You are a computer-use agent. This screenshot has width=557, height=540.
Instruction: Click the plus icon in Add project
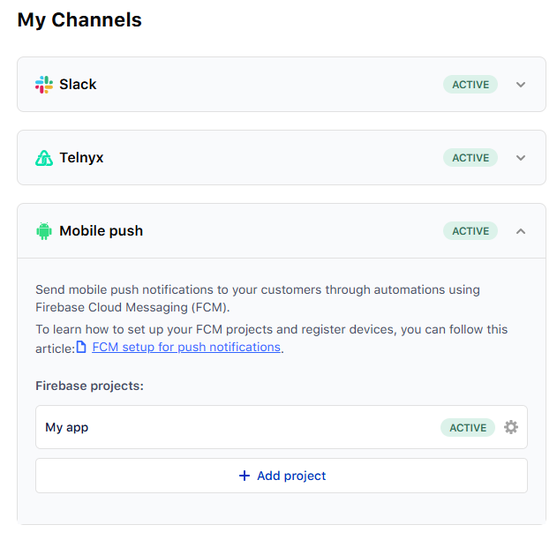[x=244, y=475]
